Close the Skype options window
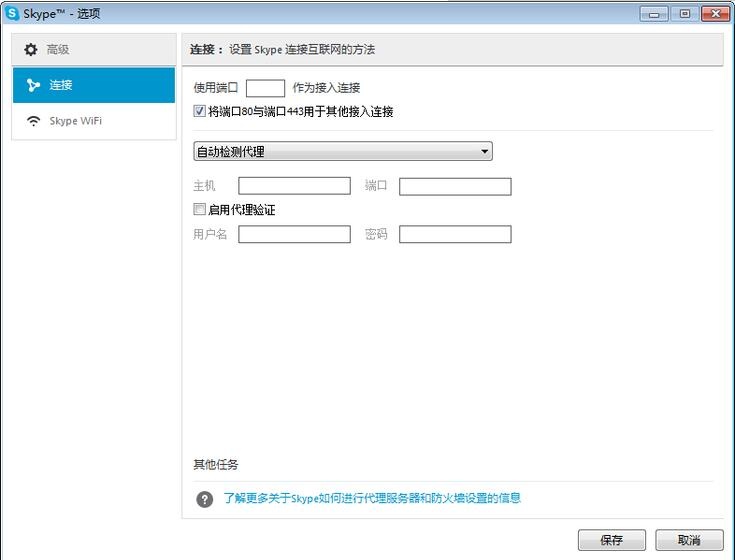 coord(715,14)
